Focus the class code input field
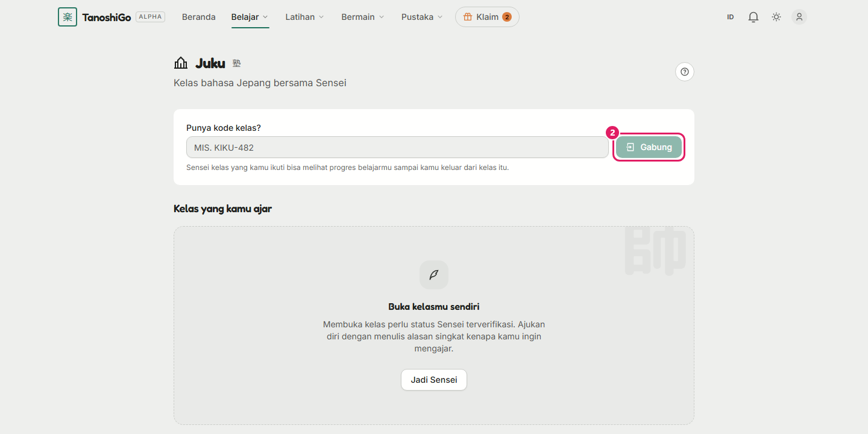The image size is (868, 434). pos(397,147)
